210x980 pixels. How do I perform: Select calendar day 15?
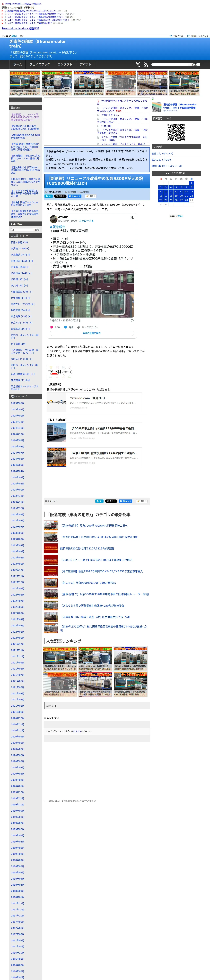[191, 192]
